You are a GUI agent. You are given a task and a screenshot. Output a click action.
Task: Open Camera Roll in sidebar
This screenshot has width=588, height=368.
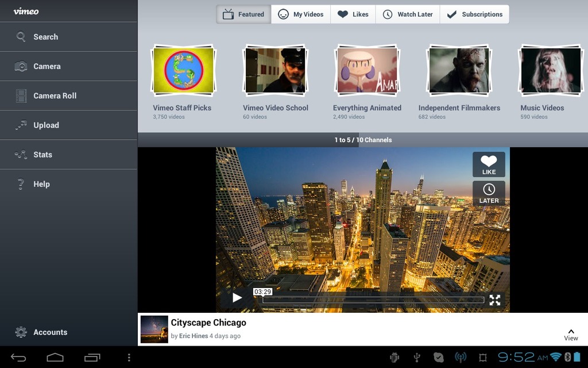point(69,96)
